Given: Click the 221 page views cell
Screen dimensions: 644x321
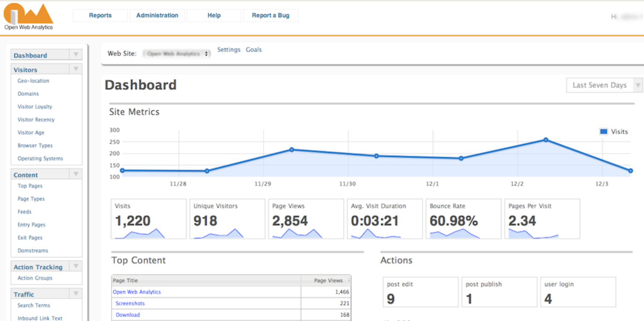Looking at the screenshot, I should pos(326,303).
